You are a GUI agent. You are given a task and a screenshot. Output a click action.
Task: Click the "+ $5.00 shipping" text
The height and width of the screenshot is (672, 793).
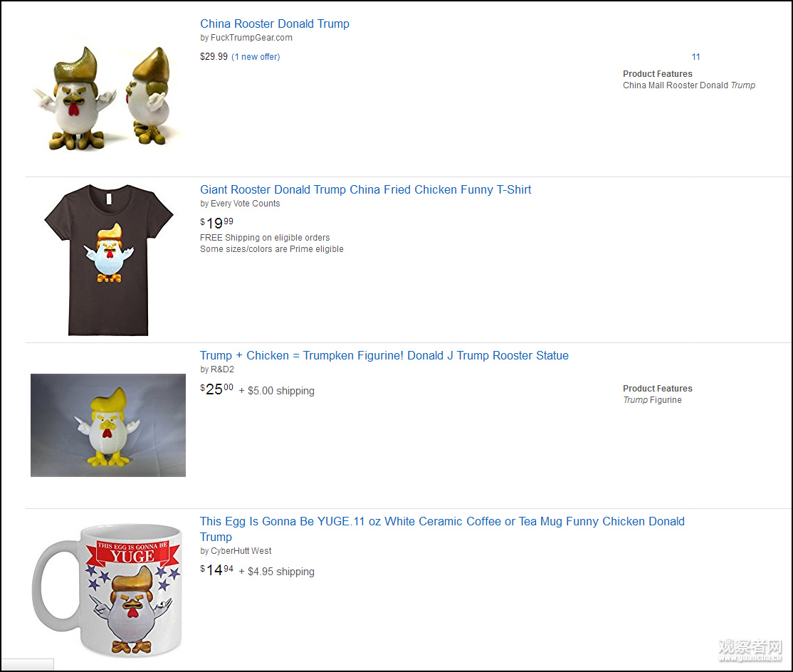(276, 391)
